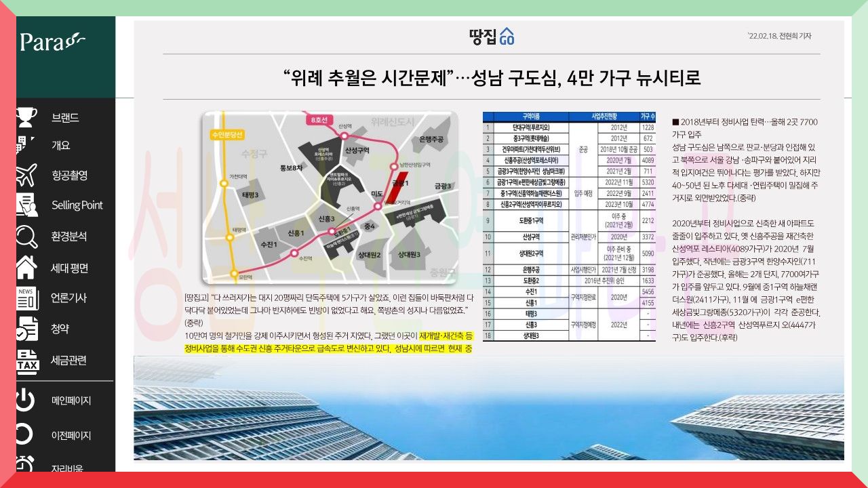Open the 환경분석 magnifier icon

pyautogui.click(x=26, y=237)
